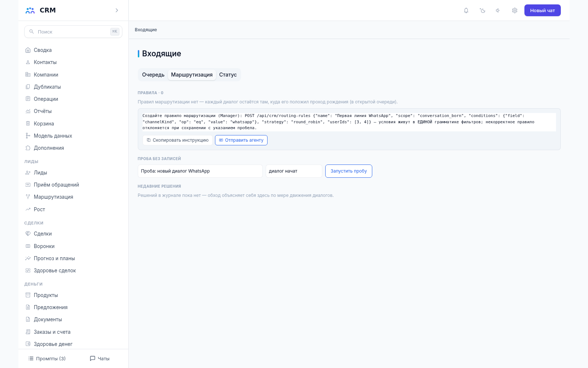Focus the Поиск search field
Viewport: 588px width, 368px height.
coord(73,32)
